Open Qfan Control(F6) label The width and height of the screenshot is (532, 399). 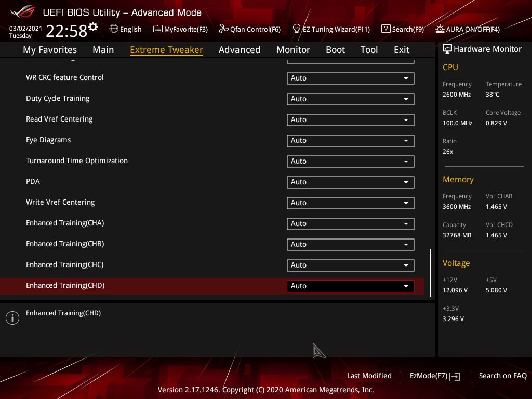[x=255, y=29]
